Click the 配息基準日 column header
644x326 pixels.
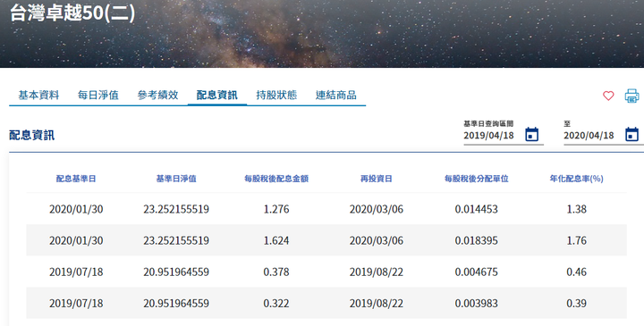(x=76, y=179)
